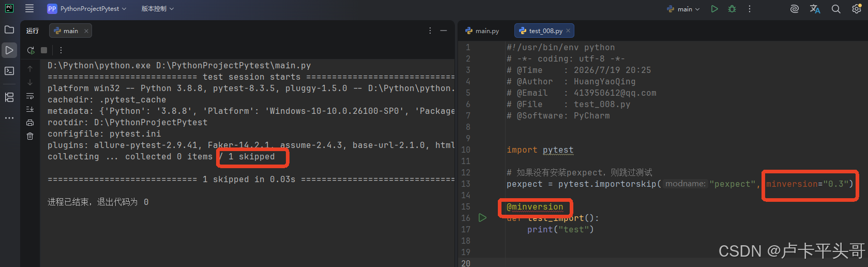Image resolution: width=868 pixels, height=267 pixels.
Task: Toggle the Run tool window icon in sidebar
Action: tap(9, 50)
